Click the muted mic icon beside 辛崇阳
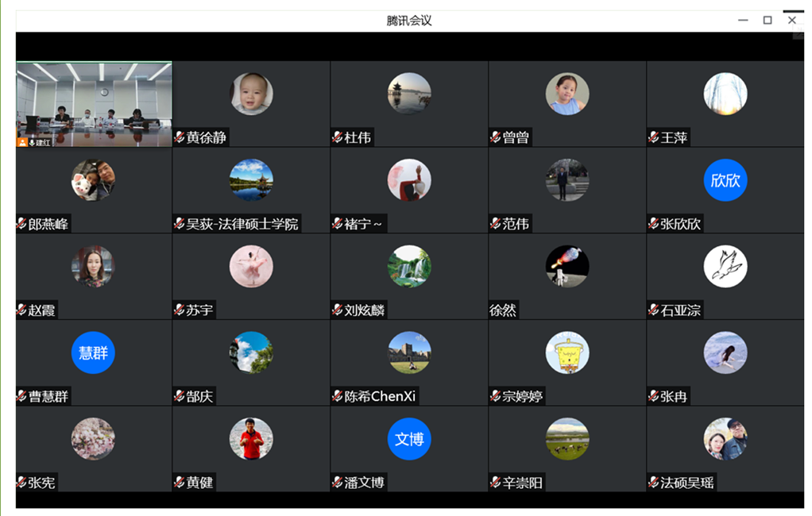 (x=496, y=483)
